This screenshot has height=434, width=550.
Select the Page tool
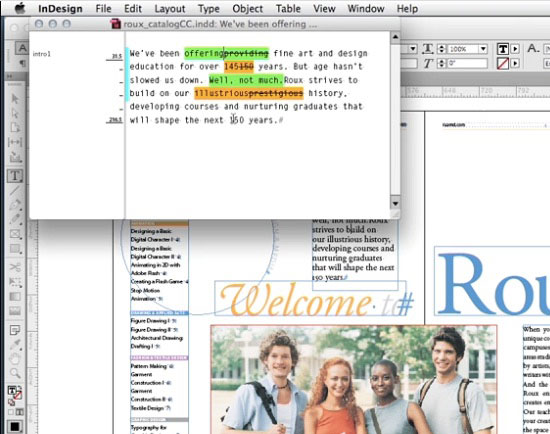click(15, 127)
